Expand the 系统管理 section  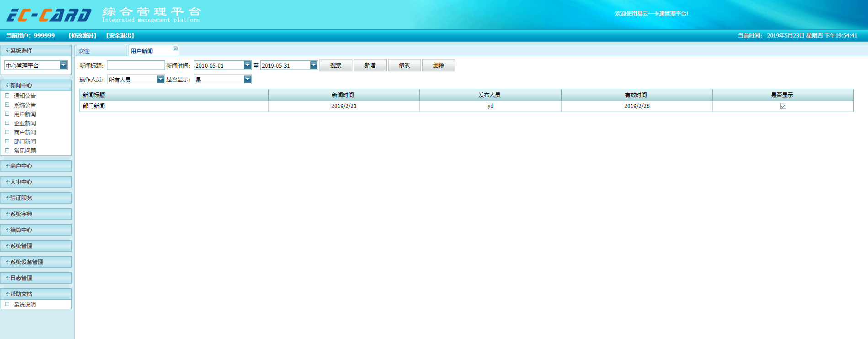point(36,246)
